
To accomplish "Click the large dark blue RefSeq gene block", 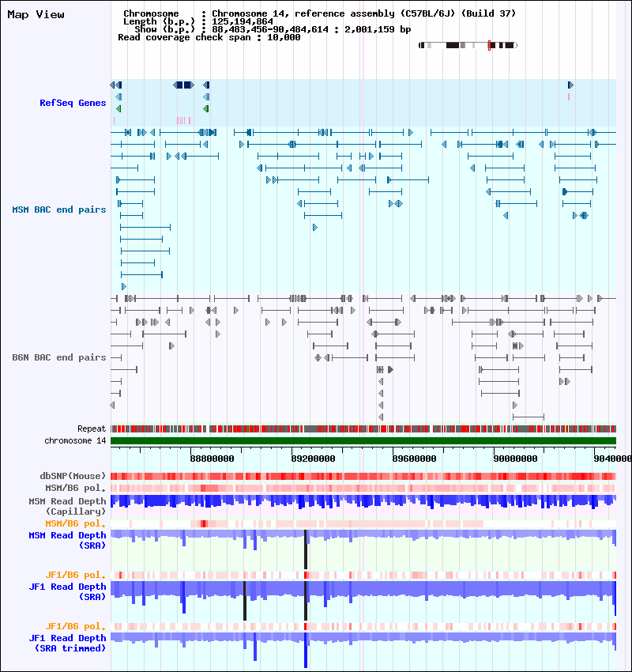I will point(184,85).
